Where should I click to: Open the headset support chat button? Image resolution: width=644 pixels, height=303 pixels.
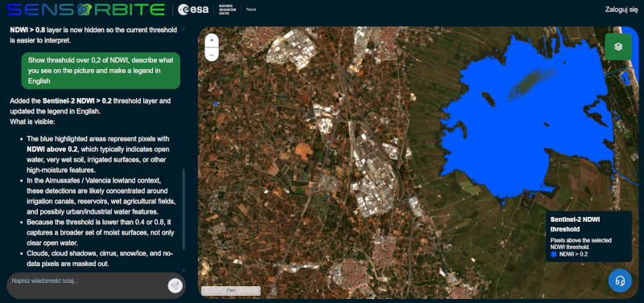click(x=620, y=280)
